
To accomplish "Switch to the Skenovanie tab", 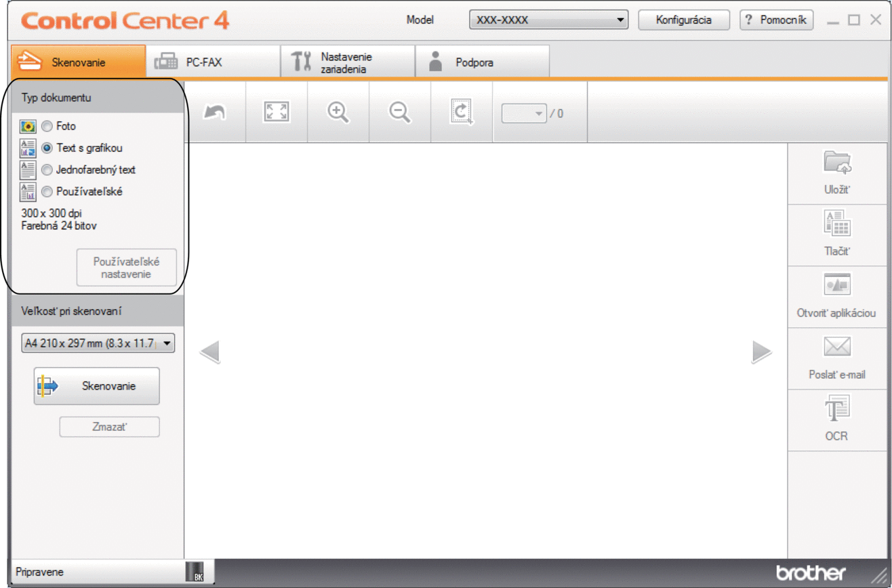I will (x=79, y=62).
